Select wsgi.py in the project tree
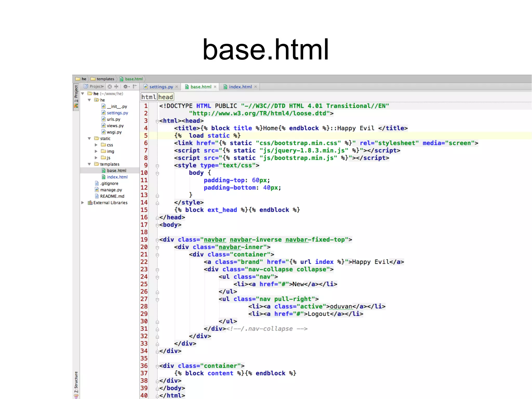 [114, 132]
